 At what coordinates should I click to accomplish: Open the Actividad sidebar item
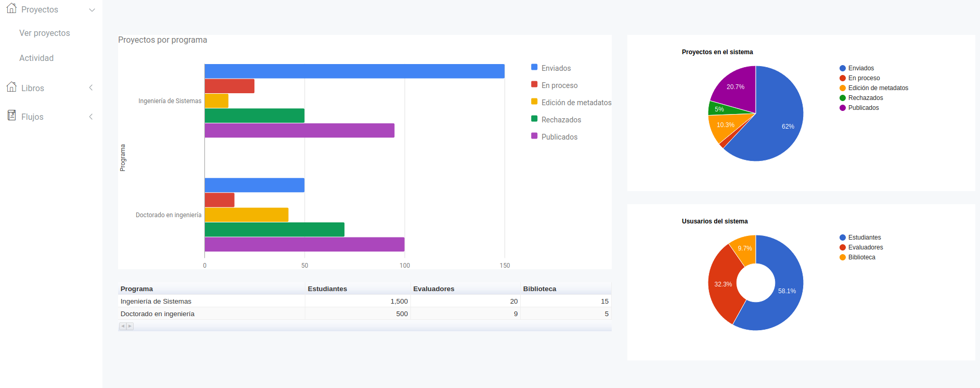click(36, 58)
